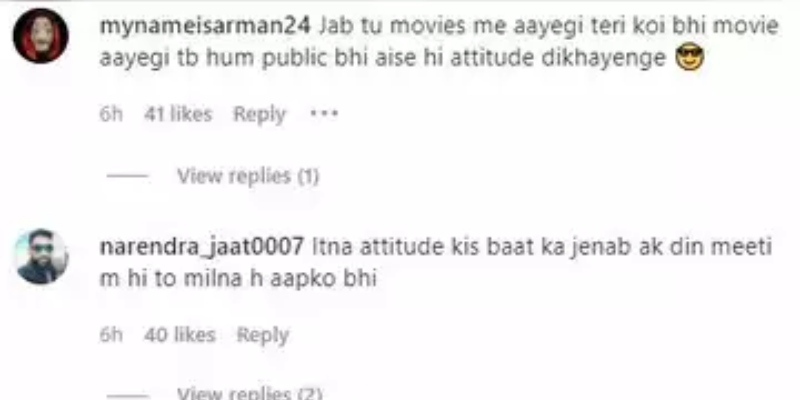Click the dash line beside View replies (1)
This screenshot has height=400, width=800.
coord(128,177)
